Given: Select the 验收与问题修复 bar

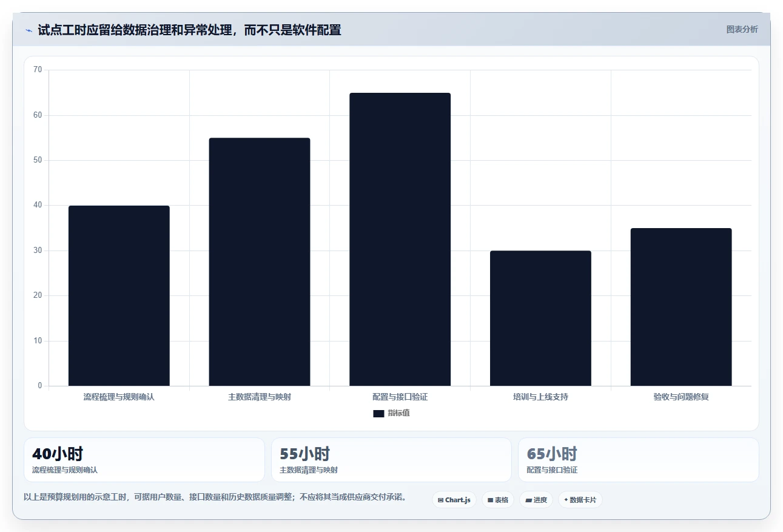Looking at the screenshot, I should click(x=681, y=307).
